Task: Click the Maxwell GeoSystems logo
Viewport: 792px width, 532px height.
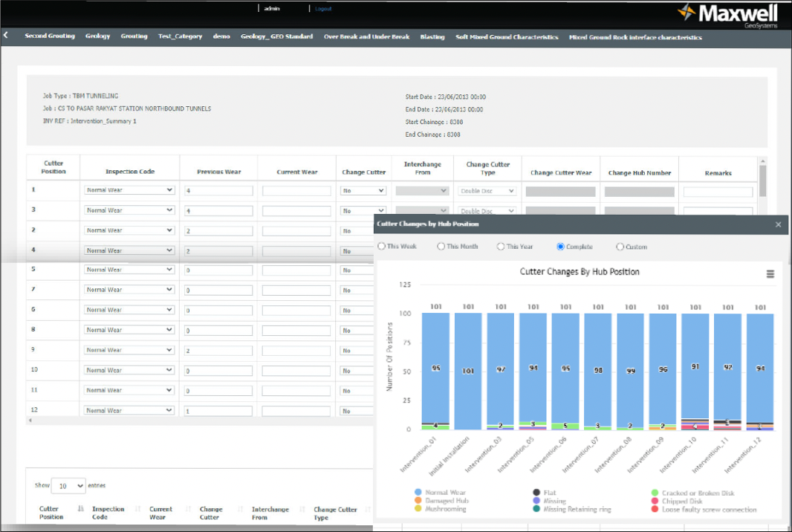Action: click(x=728, y=15)
